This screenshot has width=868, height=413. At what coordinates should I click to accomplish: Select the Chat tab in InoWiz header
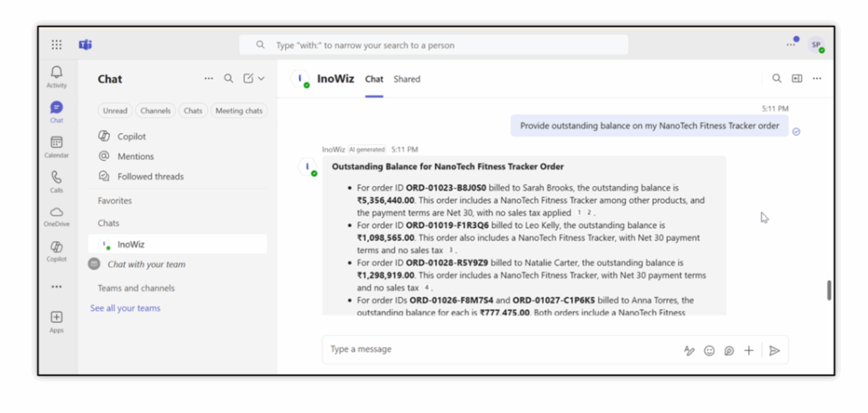374,79
